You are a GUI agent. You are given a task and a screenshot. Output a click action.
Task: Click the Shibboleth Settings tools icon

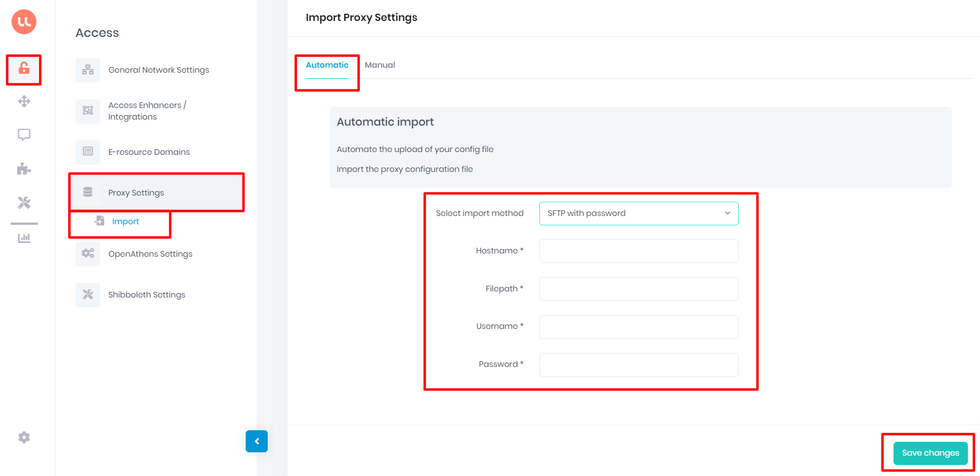point(88,295)
